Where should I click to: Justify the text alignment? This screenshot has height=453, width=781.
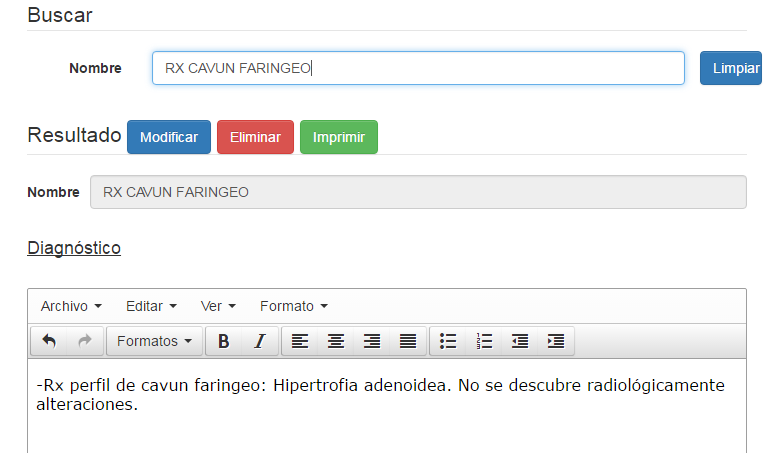click(x=408, y=341)
